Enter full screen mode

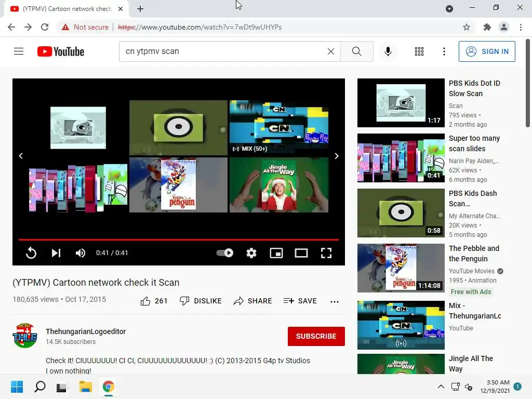326,253
